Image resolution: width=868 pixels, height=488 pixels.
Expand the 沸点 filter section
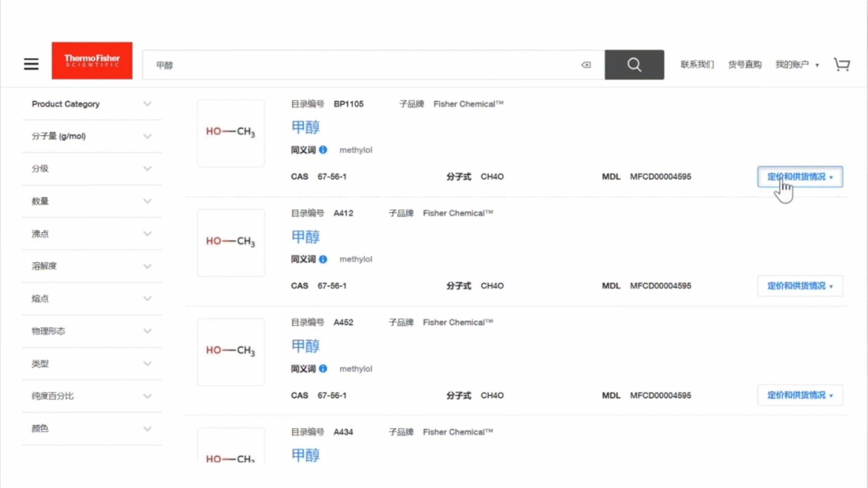tap(91, 233)
